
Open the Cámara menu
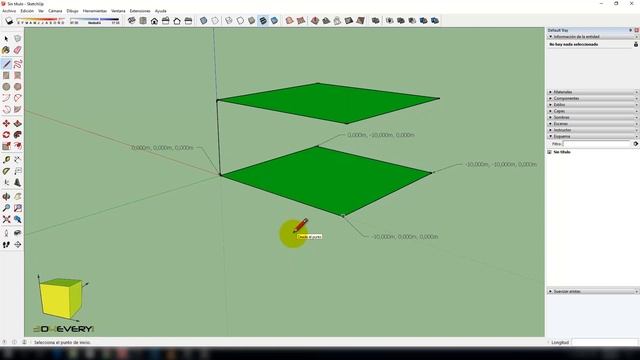point(55,11)
